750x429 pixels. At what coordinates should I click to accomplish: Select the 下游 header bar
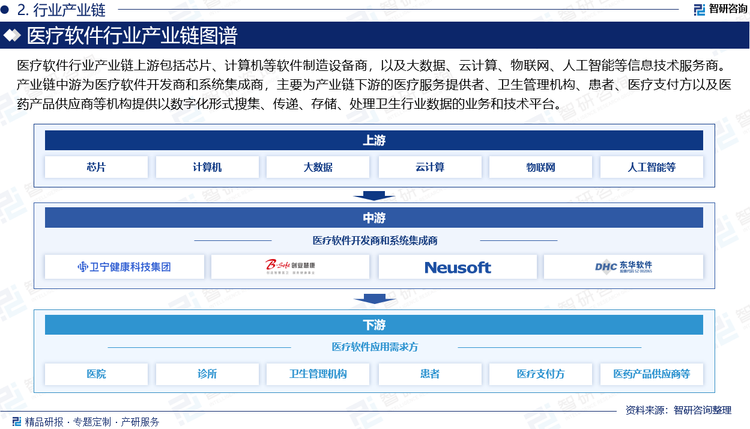(374, 325)
